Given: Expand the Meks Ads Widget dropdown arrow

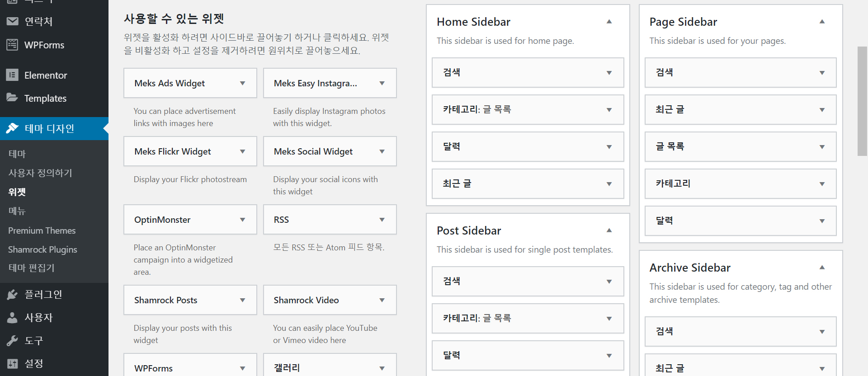Looking at the screenshot, I should pyautogui.click(x=243, y=83).
